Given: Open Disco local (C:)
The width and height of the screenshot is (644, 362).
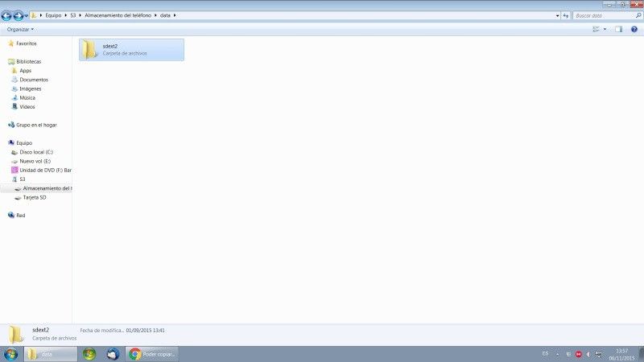Looking at the screenshot, I should click(36, 152).
